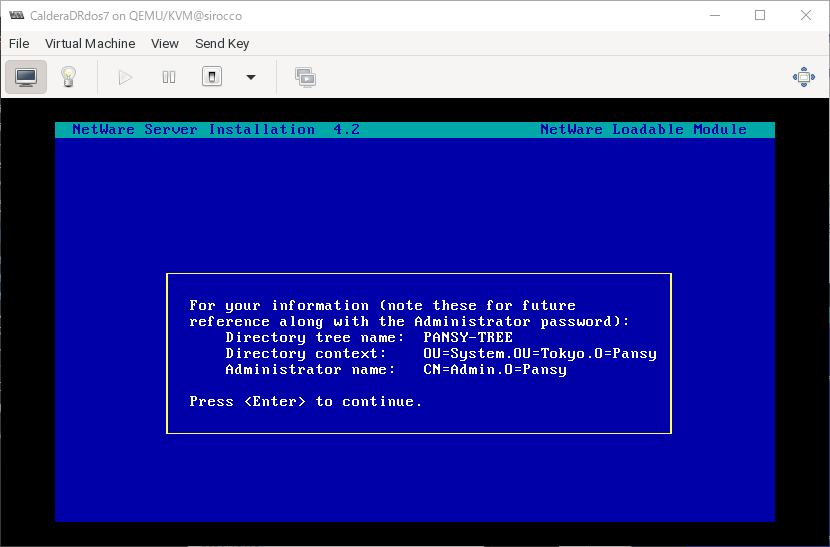
Task: Open the Send Key menu
Action: 222,43
